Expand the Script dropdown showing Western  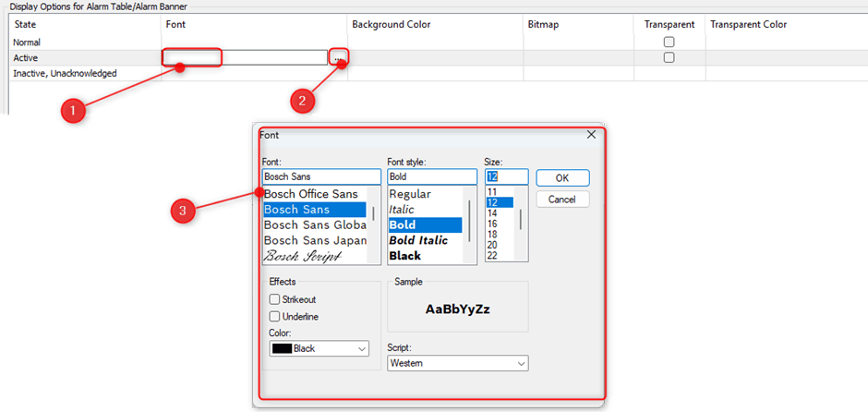pos(457,363)
